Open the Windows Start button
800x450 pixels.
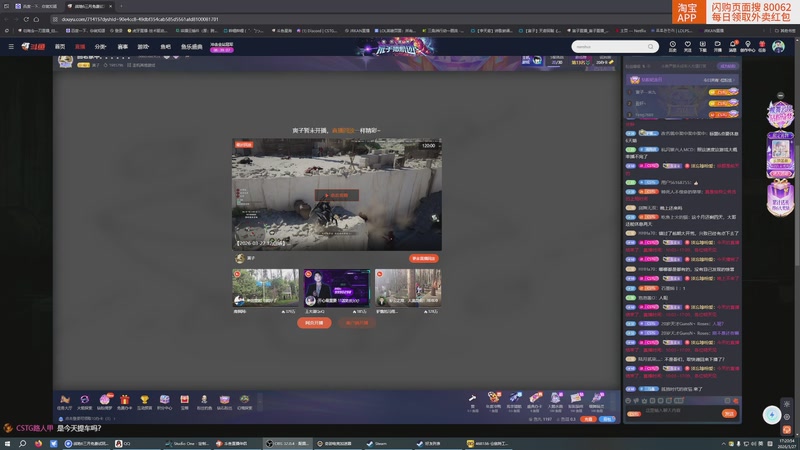pos(8,443)
